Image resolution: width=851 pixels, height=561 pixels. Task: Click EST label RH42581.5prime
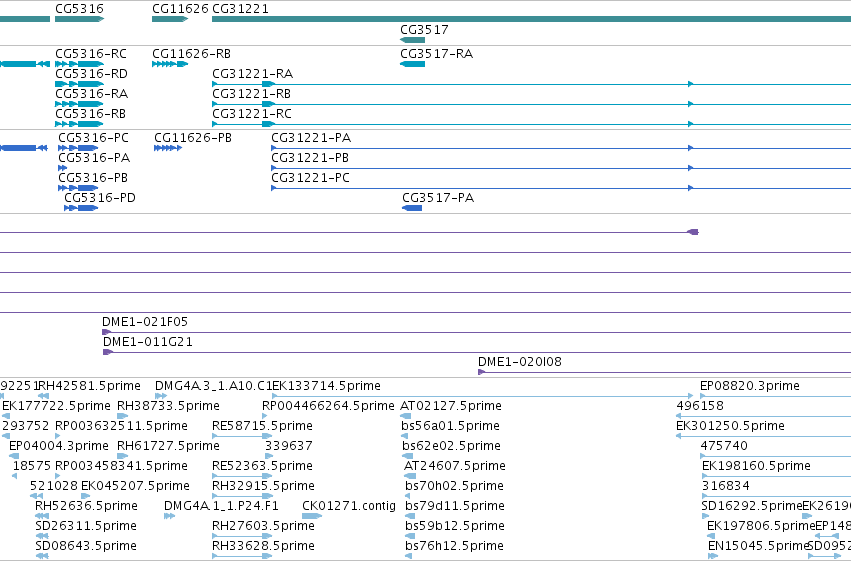click(x=89, y=386)
